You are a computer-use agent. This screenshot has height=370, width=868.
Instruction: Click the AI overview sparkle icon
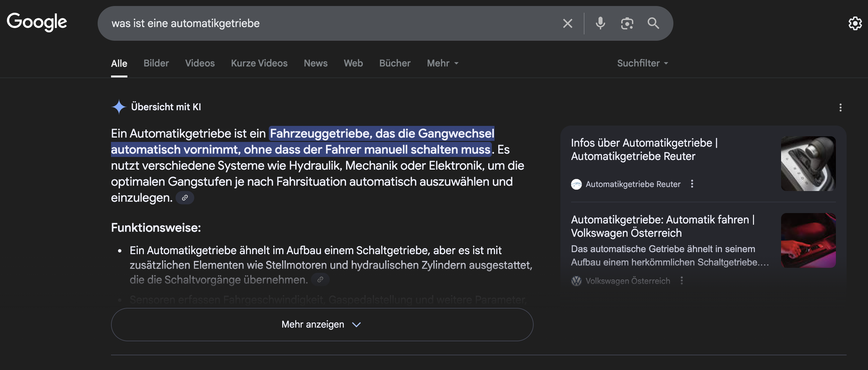coord(119,107)
